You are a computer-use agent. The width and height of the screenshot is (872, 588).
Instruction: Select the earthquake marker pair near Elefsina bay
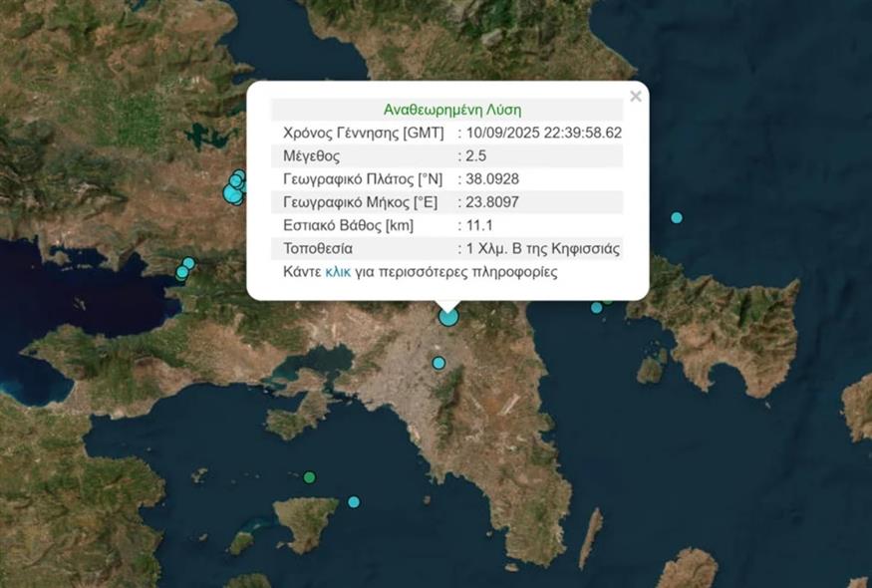pos(184,267)
